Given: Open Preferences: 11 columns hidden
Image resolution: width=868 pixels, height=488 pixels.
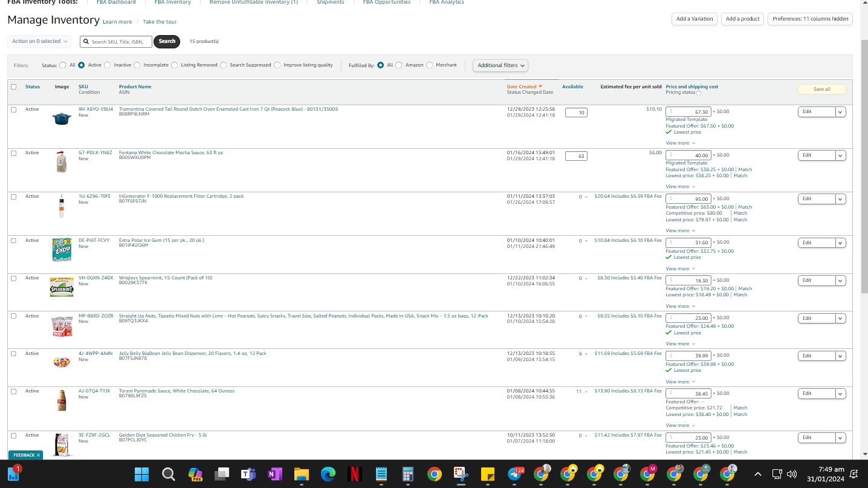Looking at the screenshot, I should 810,19.
